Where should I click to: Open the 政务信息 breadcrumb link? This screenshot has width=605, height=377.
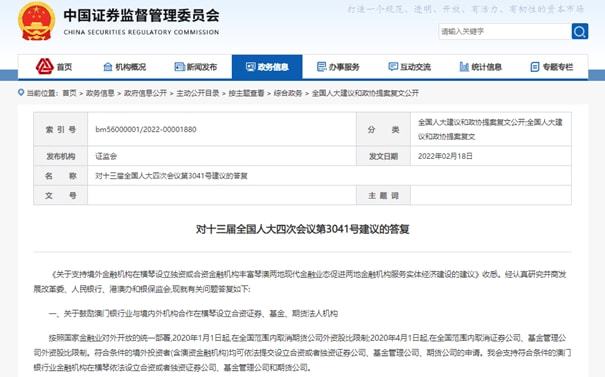click(100, 93)
